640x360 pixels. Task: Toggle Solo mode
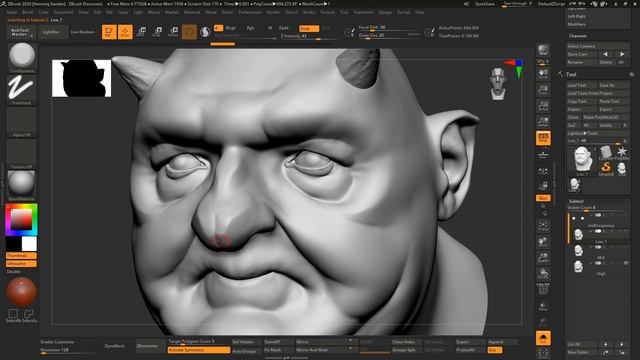pos(543,338)
